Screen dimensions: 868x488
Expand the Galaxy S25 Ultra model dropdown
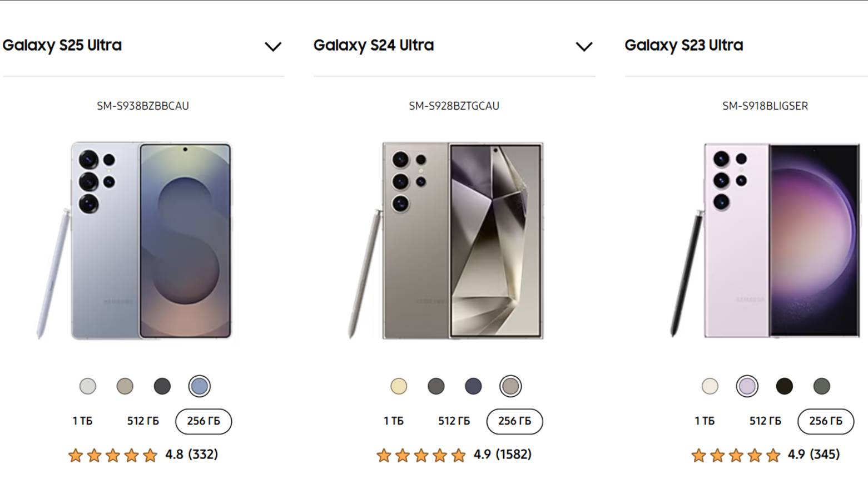[x=272, y=46]
